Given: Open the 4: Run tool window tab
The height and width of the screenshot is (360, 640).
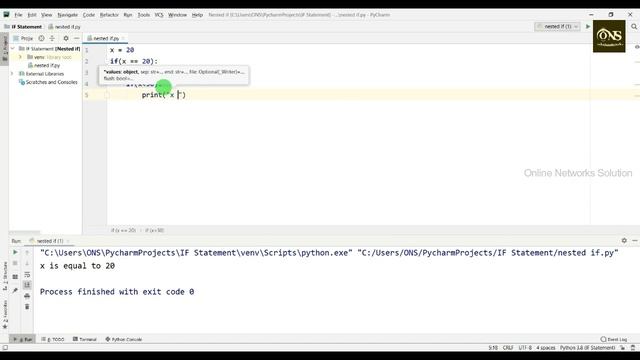Looking at the screenshot, I should point(23,339).
